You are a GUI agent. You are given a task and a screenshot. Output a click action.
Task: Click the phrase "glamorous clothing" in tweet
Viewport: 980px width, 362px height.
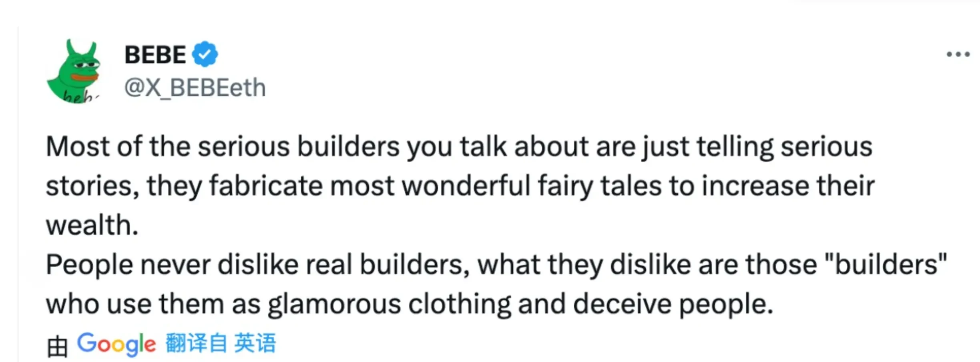(389, 304)
